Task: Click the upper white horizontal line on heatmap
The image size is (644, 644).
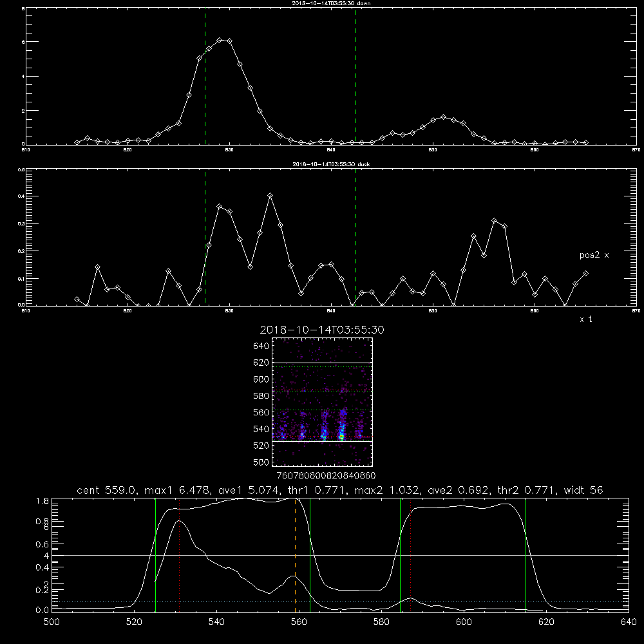Action: (322, 363)
